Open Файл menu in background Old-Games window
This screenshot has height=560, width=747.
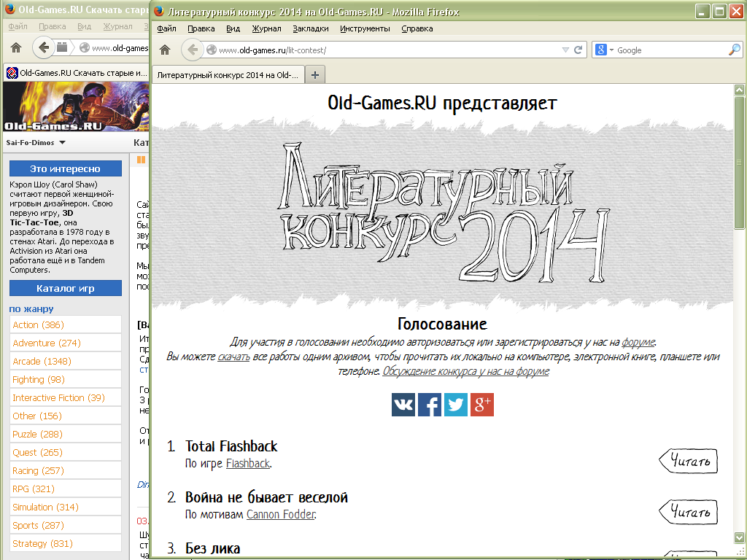pos(18,26)
